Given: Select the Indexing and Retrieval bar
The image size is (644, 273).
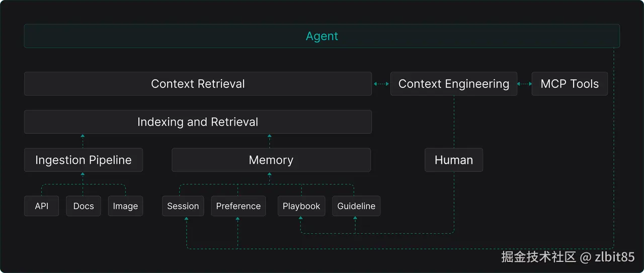Looking at the screenshot, I should [198, 122].
